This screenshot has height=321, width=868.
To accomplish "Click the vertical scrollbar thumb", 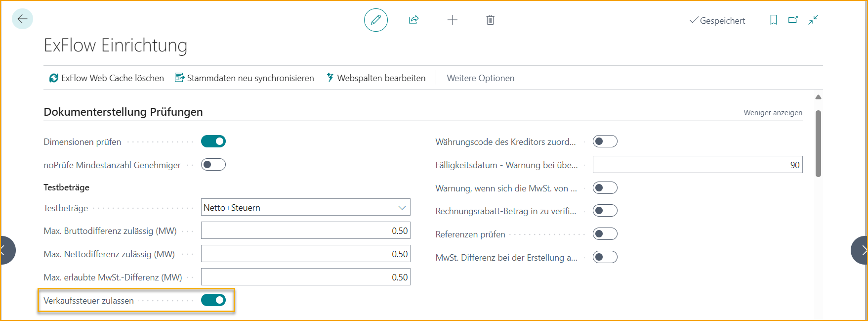I will pos(818,143).
